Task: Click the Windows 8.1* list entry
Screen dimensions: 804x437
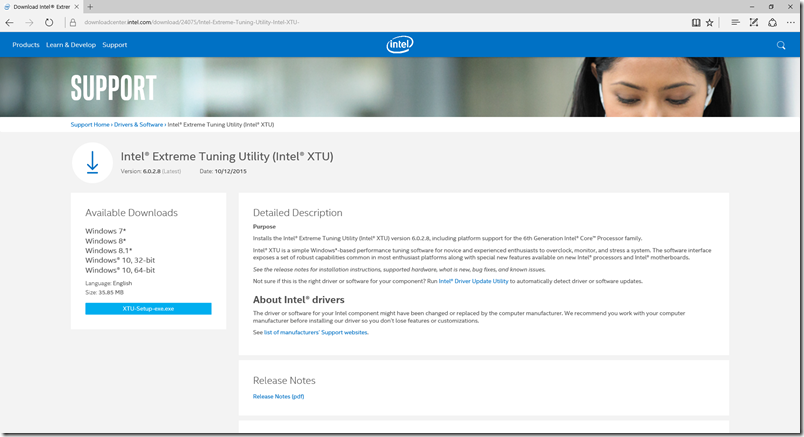Action: pos(109,250)
